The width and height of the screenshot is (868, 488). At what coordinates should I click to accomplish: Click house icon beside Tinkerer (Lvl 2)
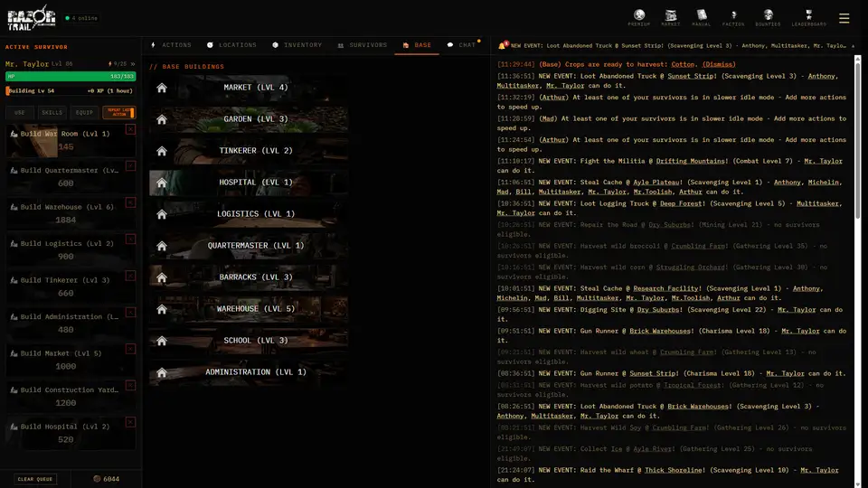point(162,151)
